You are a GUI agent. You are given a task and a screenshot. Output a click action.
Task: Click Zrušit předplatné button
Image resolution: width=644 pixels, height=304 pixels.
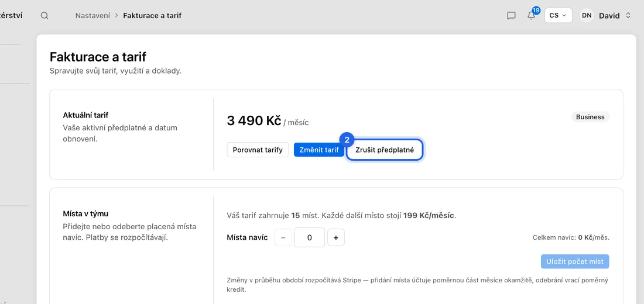click(x=385, y=150)
